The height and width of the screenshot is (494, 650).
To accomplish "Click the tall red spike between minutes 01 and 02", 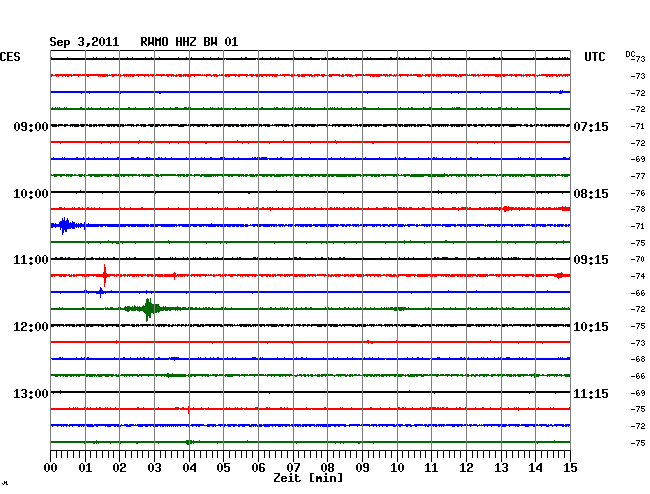I will pyautogui.click(x=105, y=275).
